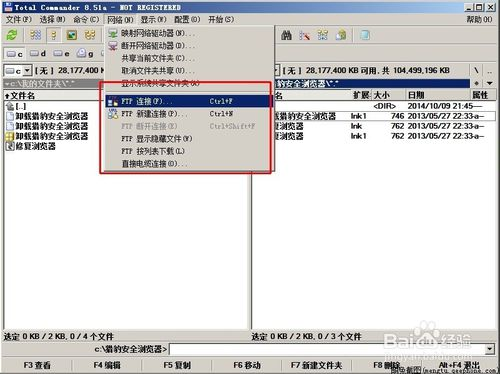The height and width of the screenshot is (374, 500).
Task: Select 修复浏览器 file in left panel
Action: [x=35, y=146]
